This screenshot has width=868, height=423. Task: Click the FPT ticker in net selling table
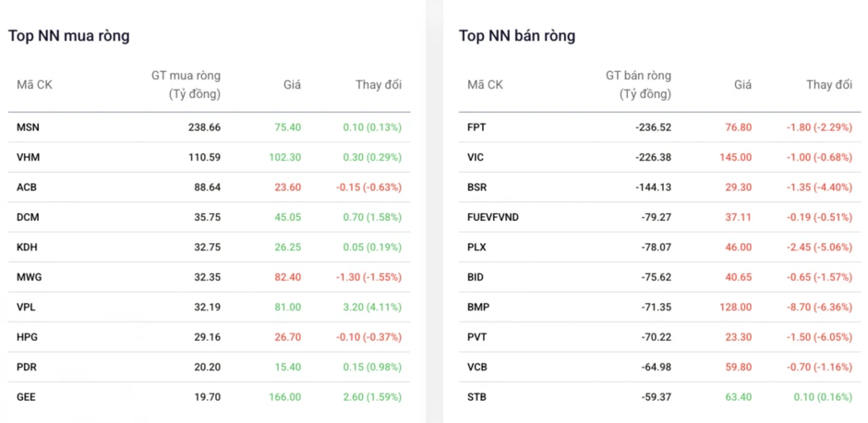pos(476,127)
